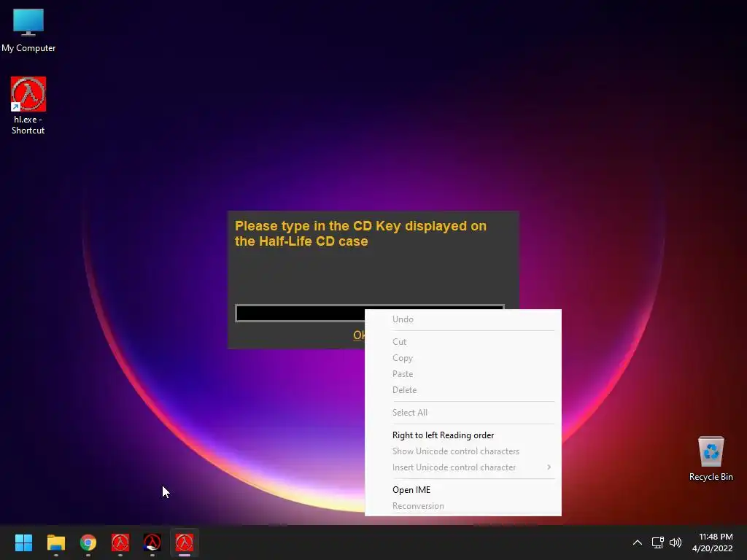Select the Recycle Bin desktop icon
747x560 pixels.
[711, 459]
